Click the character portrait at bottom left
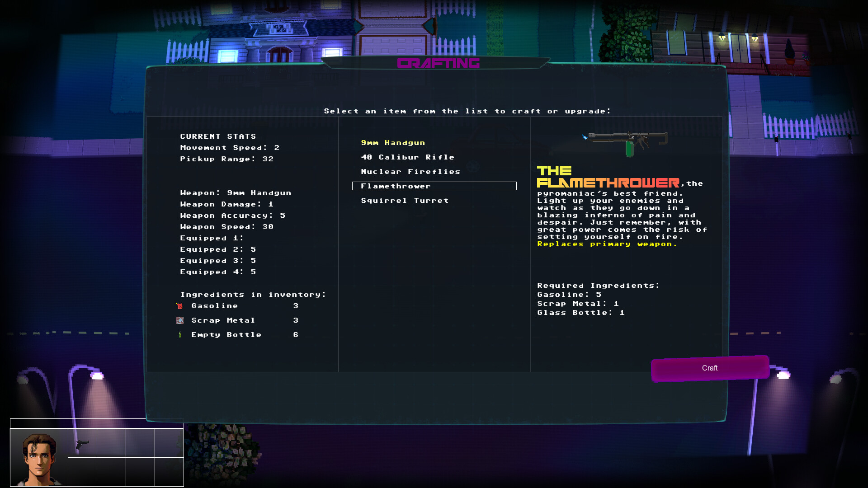Screen dimensions: 868x488 tap(40, 456)
